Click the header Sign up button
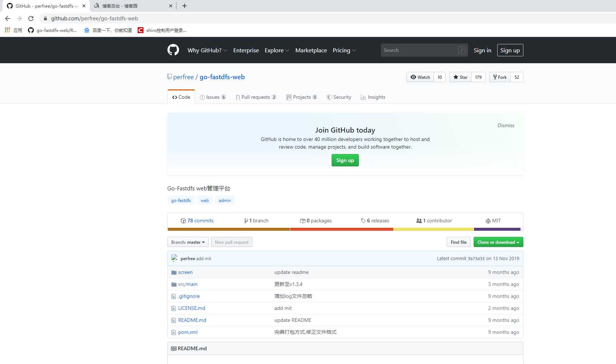This screenshot has width=616, height=364. 510,50
